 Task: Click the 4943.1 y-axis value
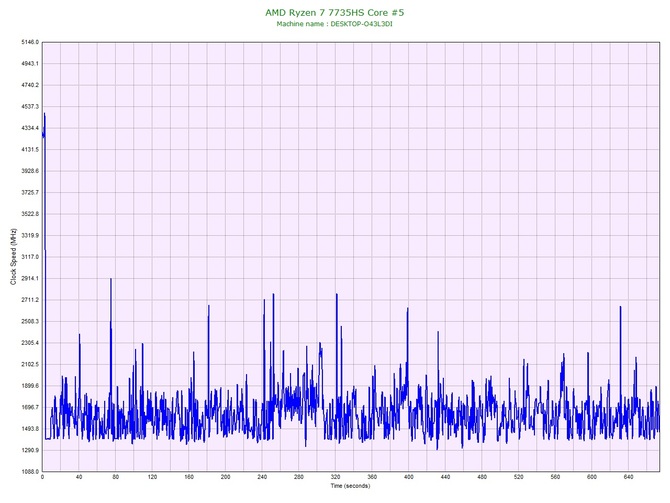pyautogui.click(x=30, y=64)
